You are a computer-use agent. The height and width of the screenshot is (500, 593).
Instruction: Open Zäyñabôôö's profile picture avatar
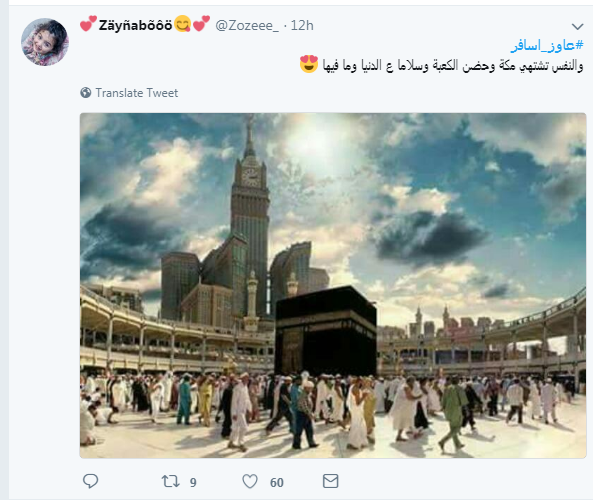45,42
